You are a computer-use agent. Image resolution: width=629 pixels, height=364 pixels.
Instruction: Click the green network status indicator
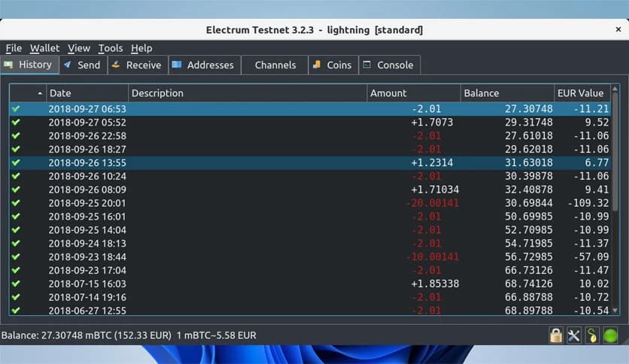610,335
